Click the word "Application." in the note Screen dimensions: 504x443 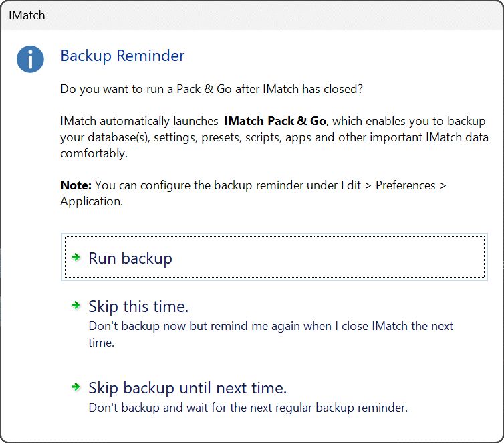pyautogui.click(x=92, y=201)
